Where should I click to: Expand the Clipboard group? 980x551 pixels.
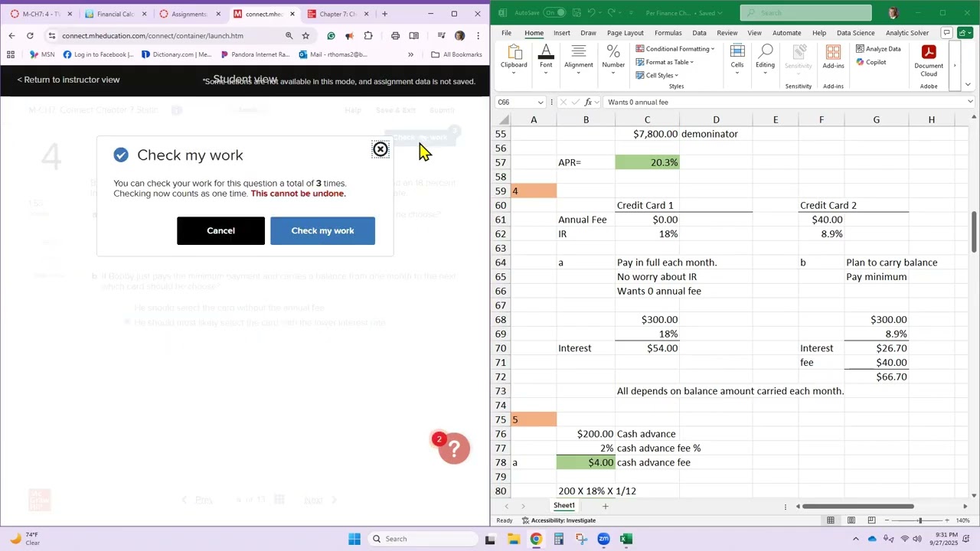[x=514, y=58]
